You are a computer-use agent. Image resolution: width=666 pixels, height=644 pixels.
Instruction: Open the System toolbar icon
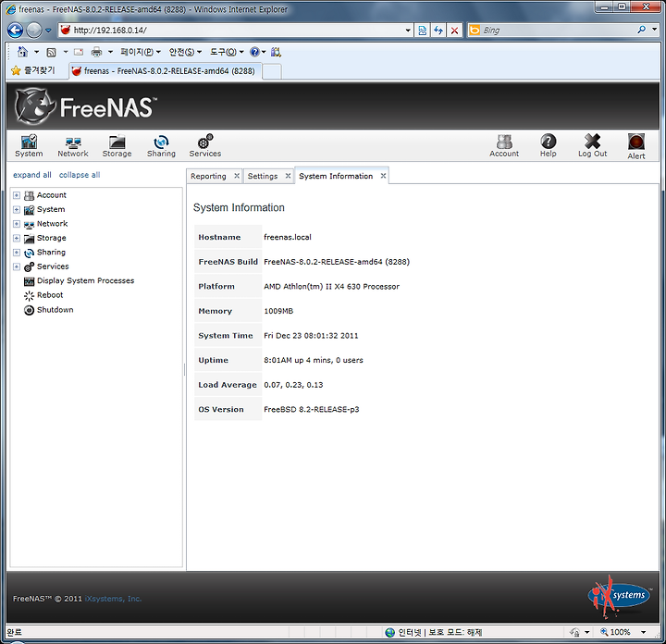[x=29, y=145]
